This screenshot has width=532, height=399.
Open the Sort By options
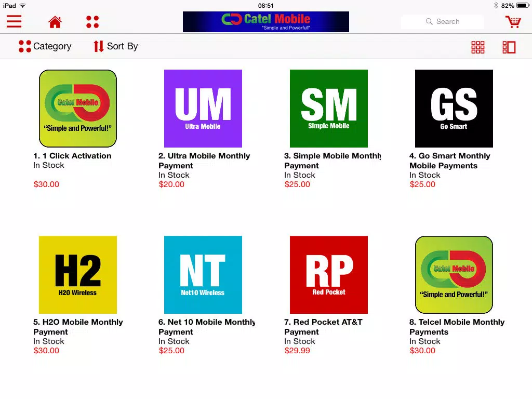(x=116, y=46)
